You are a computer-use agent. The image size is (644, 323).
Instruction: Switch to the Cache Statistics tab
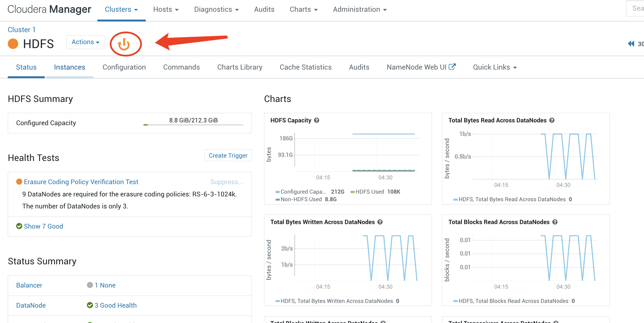[305, 67]
